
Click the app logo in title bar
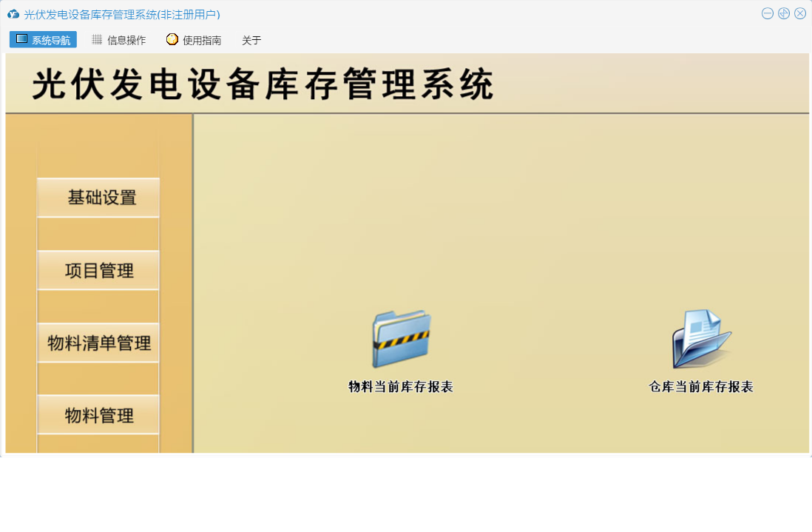(13, 14)
